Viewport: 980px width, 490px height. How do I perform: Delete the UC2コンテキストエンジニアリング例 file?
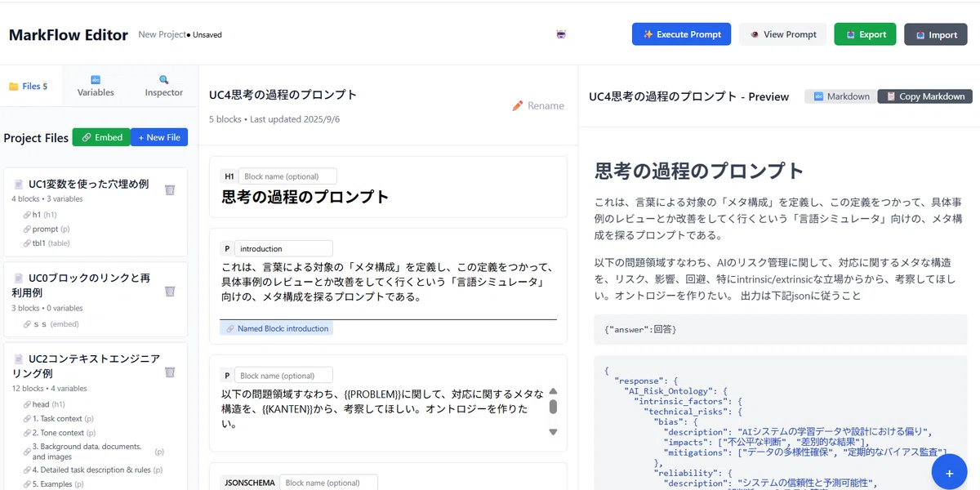pyautogui.click(x=169, y=372)
